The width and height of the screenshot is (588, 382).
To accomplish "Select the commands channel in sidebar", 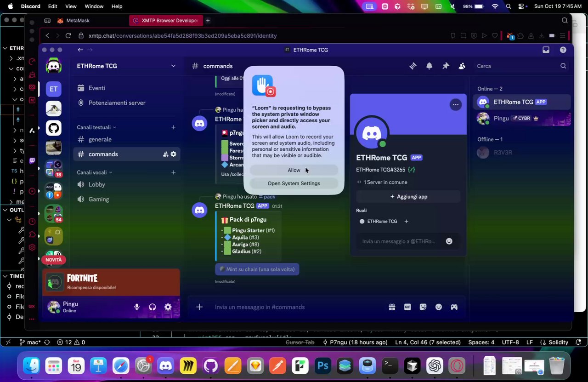I will pyautogui.click(x=126, y=154).
